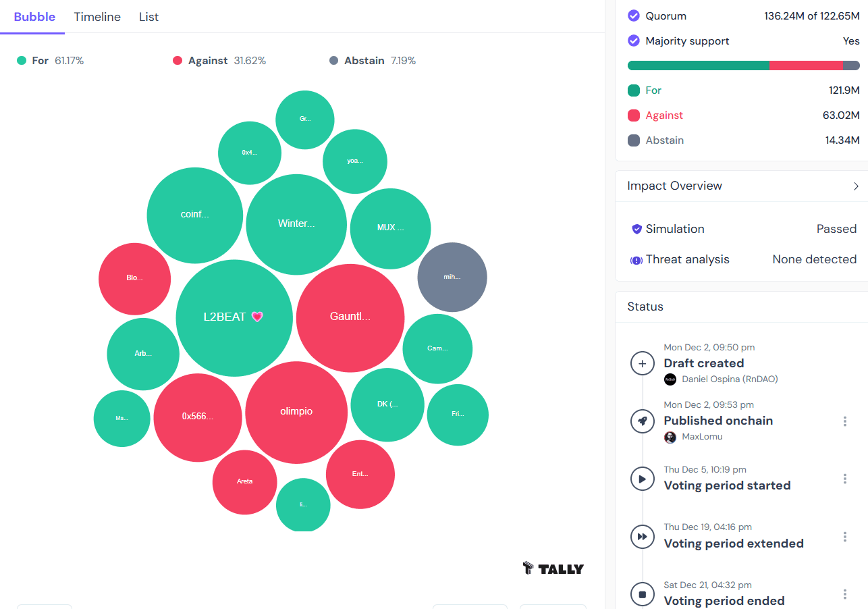The image size is (868, 609).
Task: Click the Abstain 7.19% legend label
Action: pos(380,61)
